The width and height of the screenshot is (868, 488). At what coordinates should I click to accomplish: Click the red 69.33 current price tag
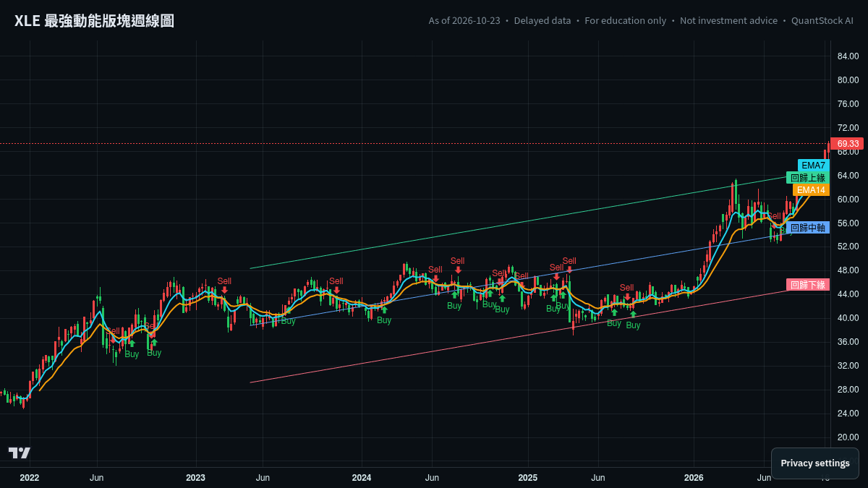(x=847, y=144)
